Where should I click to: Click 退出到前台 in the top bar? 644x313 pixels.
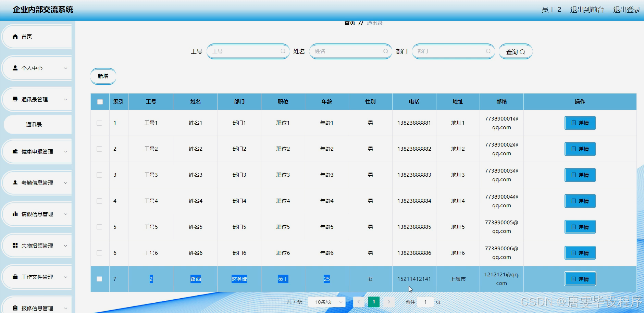pos(587,10)
